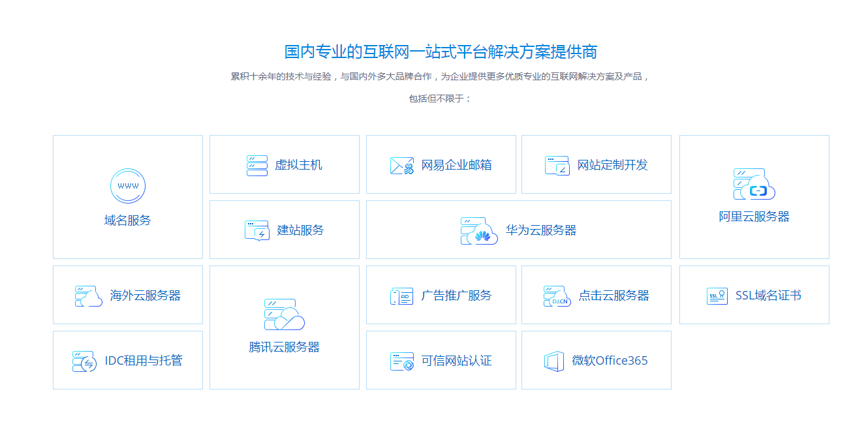Click the Office logo icon beside 微软Office365

click(x=554, y=361)
